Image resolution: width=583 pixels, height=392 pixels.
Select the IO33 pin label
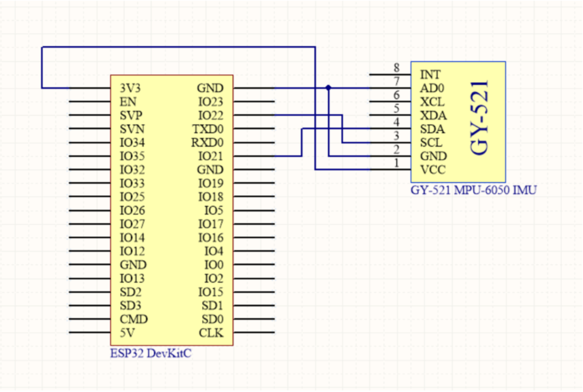point(132,183)
